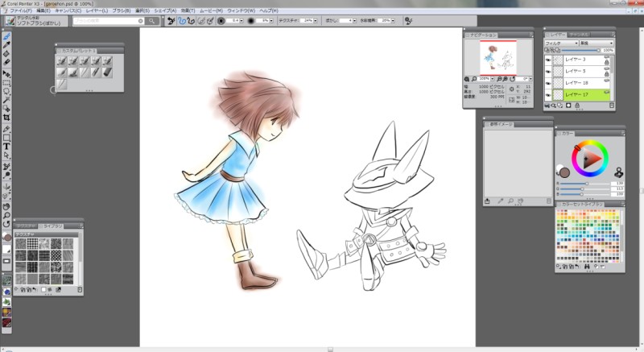Click the search magnifier button in the brush search
Screen dimensions: 644x352
click(151, 21)
